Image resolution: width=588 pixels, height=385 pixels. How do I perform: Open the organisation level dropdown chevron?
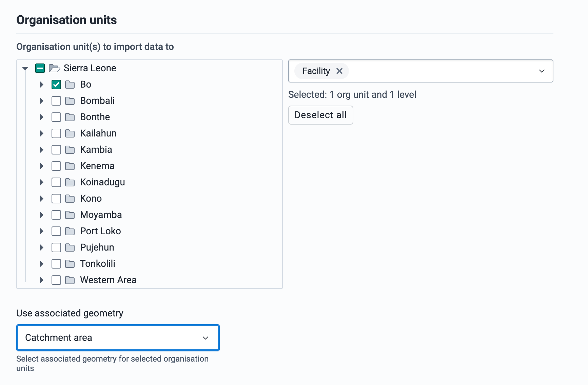(542, 71)
